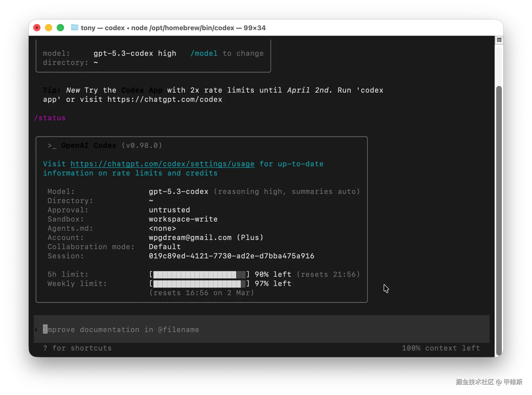Click the 5h limit progress bar

coord(199,275)
